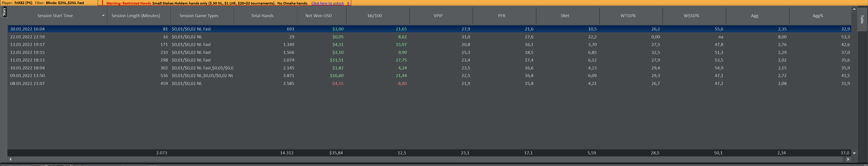This screenshot has width=868, height=166.
Task: Click horizontal scrollbar right arrow
Action: [848, 159]
